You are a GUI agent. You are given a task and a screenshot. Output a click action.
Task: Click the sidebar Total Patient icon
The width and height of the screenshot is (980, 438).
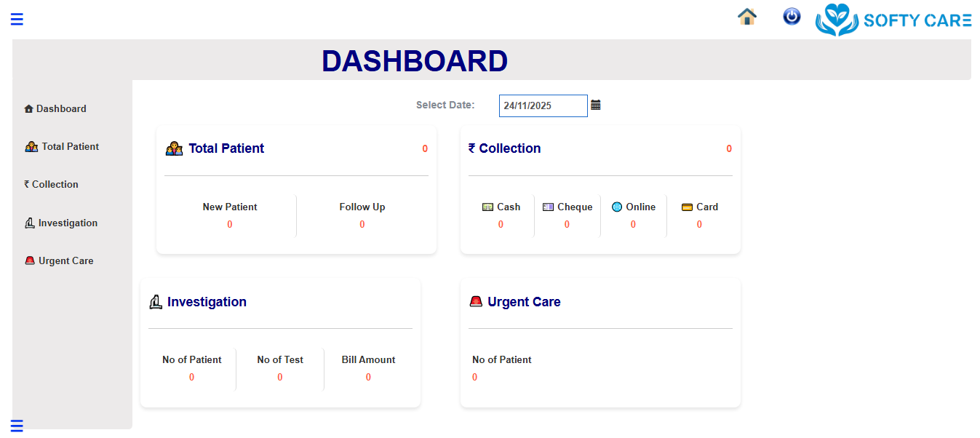31,146
